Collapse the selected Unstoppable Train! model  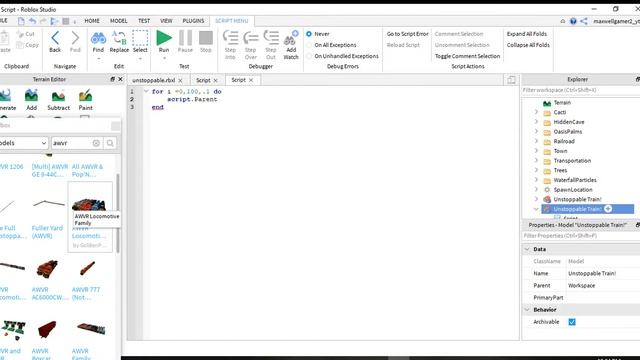536,209
